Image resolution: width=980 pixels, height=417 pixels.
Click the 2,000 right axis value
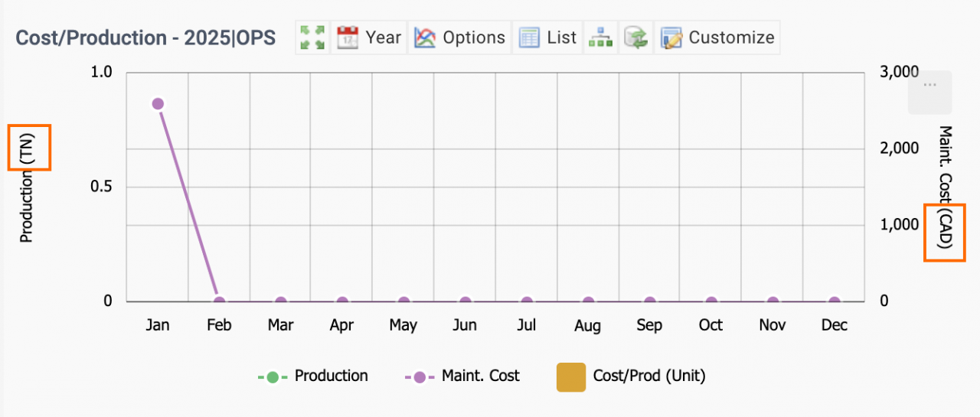[x=900, y=148]
